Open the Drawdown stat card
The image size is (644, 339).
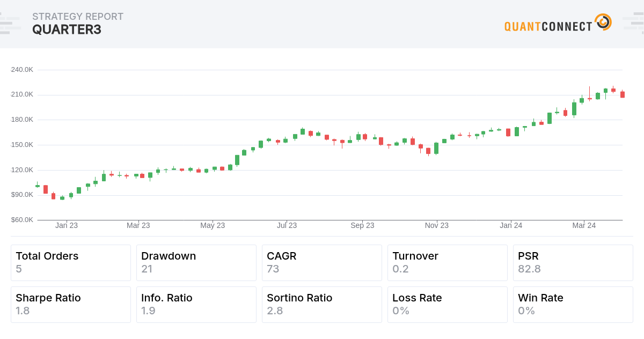pos(196,263)
